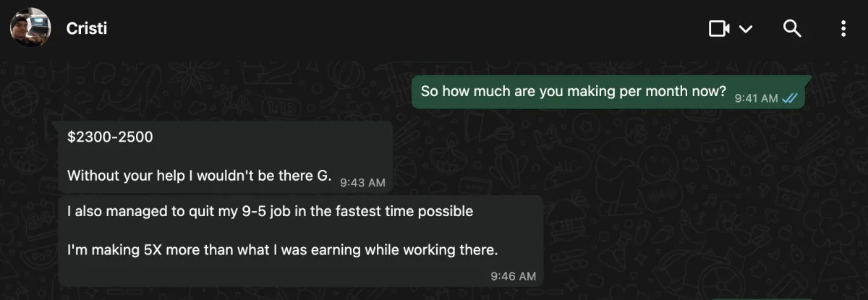
Task: Click the 9:43 AM timestamp
Action: pyautogui.click(x=362, y=182)
